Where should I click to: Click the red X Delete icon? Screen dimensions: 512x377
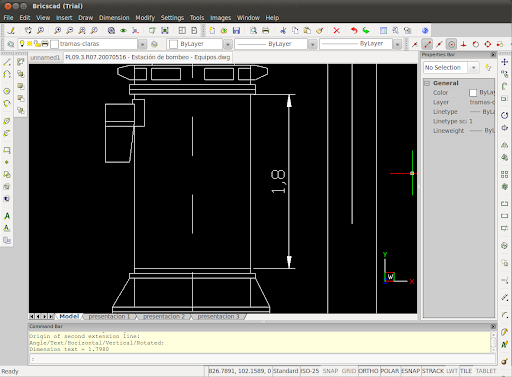[337, 31]
